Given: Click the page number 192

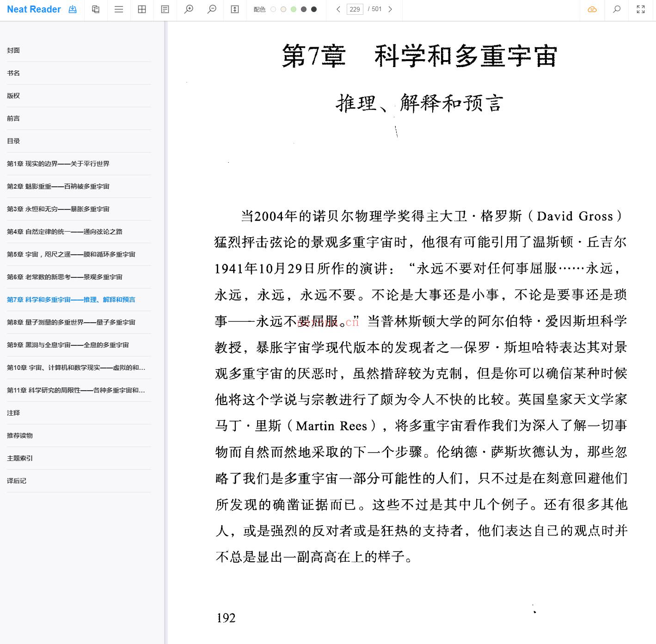Looking at the screenshot, I should click(226, 618).
